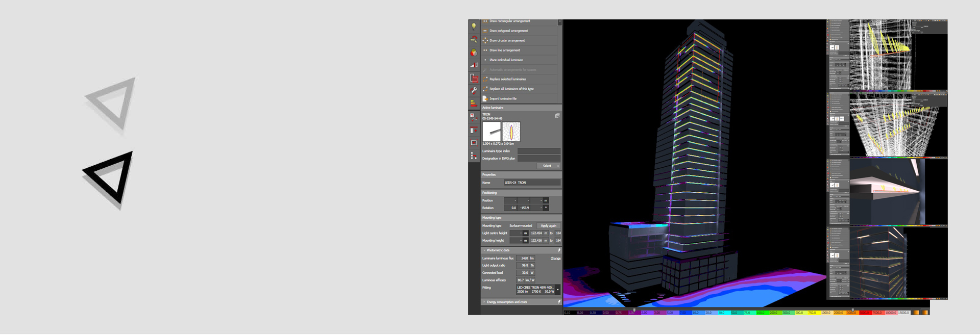Image resolution: width=980 pixels, height=335 pixels.
Task: Select the red framed square view icon
Action: coord(474,143)
